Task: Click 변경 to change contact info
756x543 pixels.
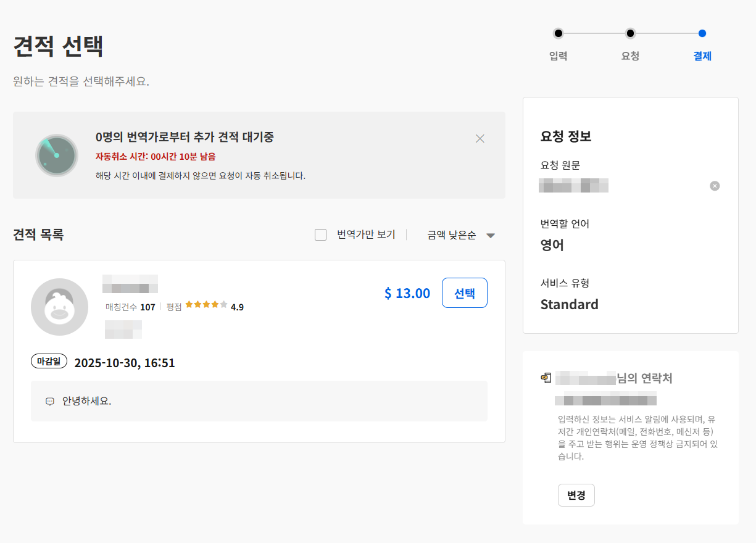Action: pos(576,495)
